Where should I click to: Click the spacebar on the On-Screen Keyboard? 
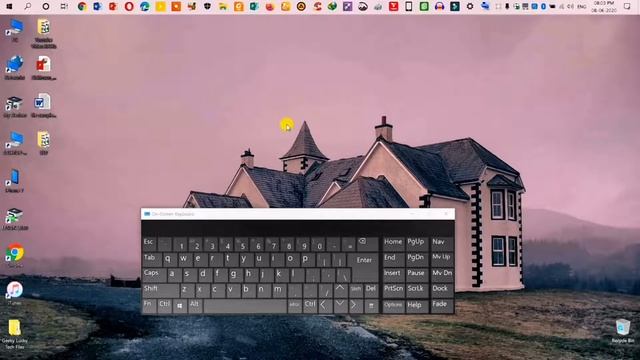tap(245, 306)
